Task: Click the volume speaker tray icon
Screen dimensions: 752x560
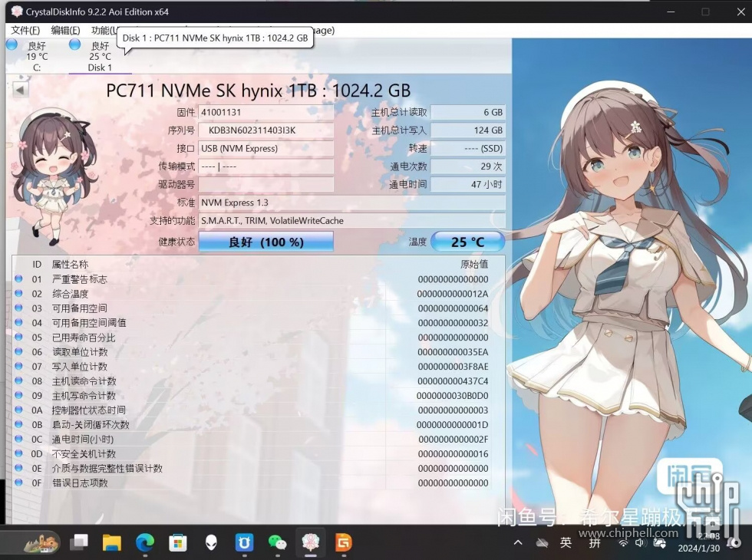Action: point(639,543)
